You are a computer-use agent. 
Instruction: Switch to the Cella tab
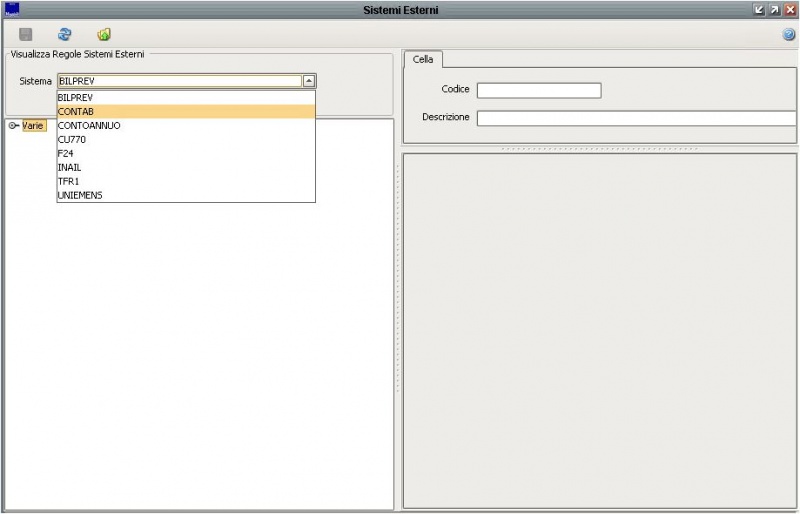pos(423,59)
